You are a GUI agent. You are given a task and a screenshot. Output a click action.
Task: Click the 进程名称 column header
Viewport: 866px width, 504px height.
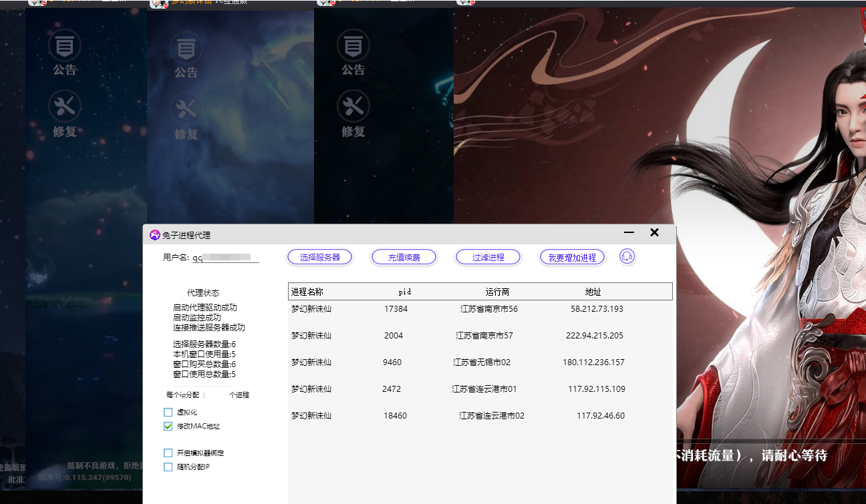(307, 292)
